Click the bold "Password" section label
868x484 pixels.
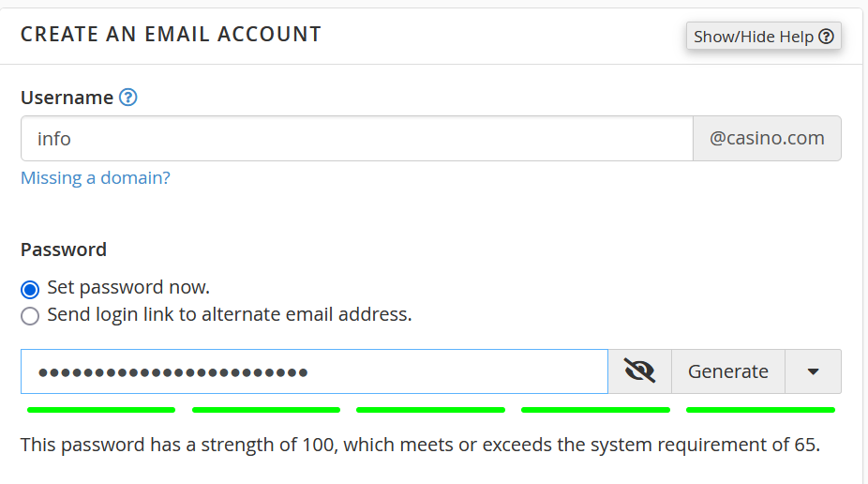click(x=64, y=250)
